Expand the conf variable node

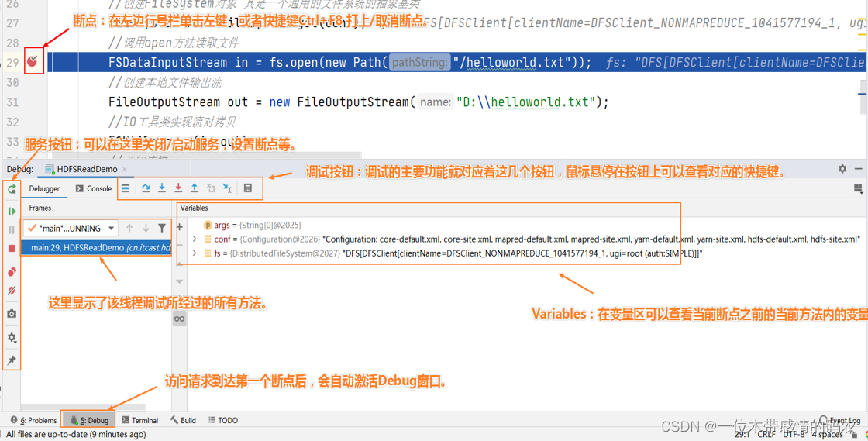coord(195,239)
